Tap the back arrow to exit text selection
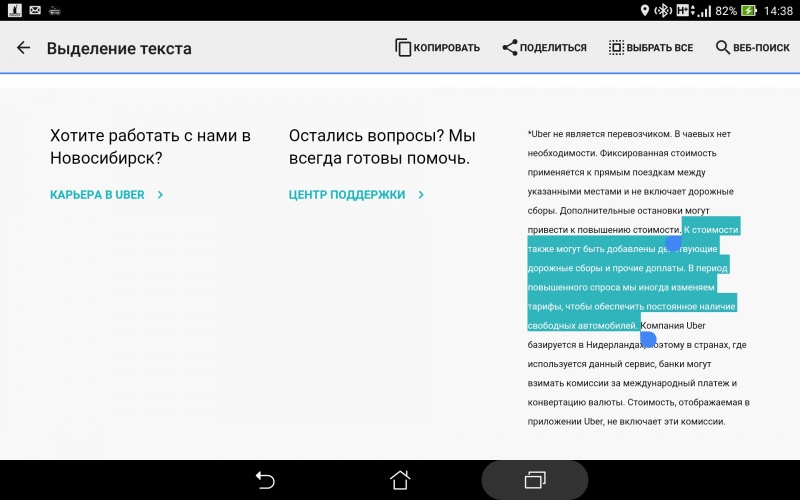Image resolution: width=800 pixels, height=500 pixels. (x=23, y=48)
